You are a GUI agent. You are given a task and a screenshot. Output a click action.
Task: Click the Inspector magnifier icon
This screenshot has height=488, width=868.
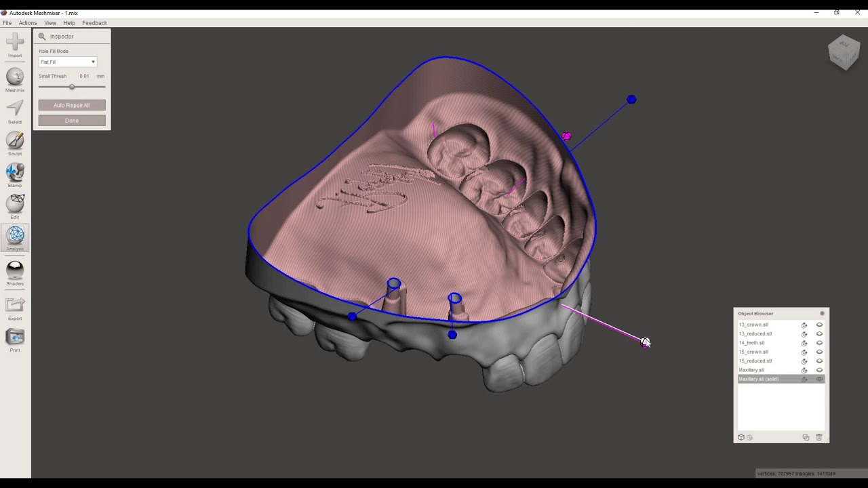tap(42, 37)
